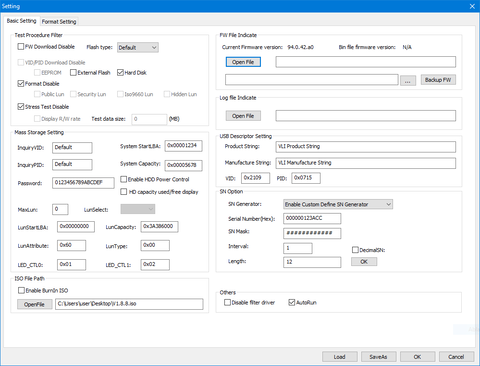Click Open File in FW File Indicate
This screenshot has height=366, width=480.
(243, 62)
